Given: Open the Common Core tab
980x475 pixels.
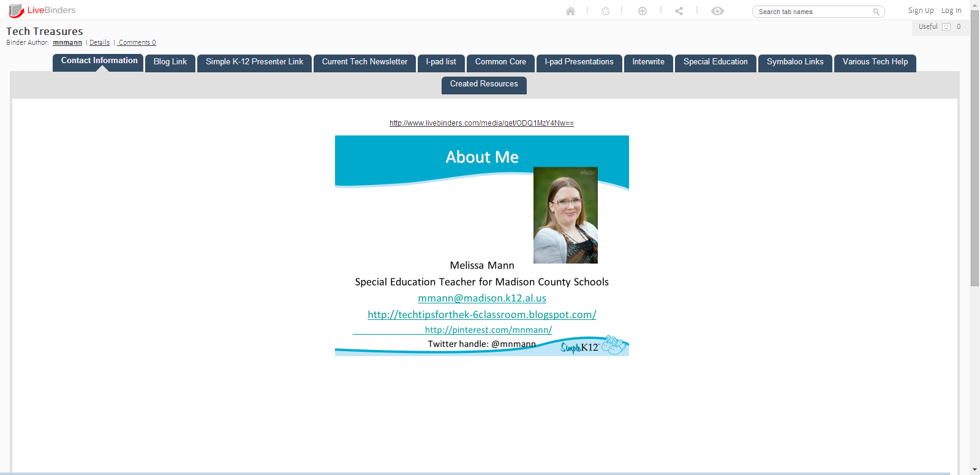Looking at the screenshot, I should pyautogui.click(x=500, y=63).
